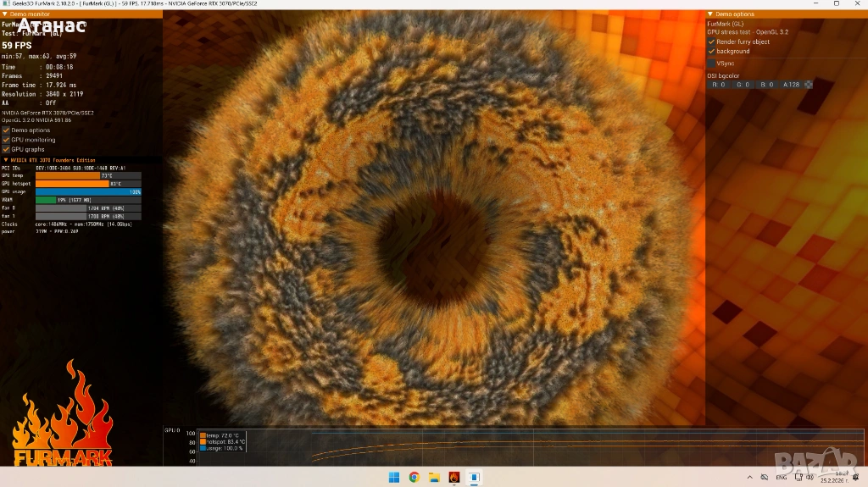Click the OSI bgcolor color preview swatch
Image resolution: width=868 pixels, height=487 pixels.
click(809, 85)
